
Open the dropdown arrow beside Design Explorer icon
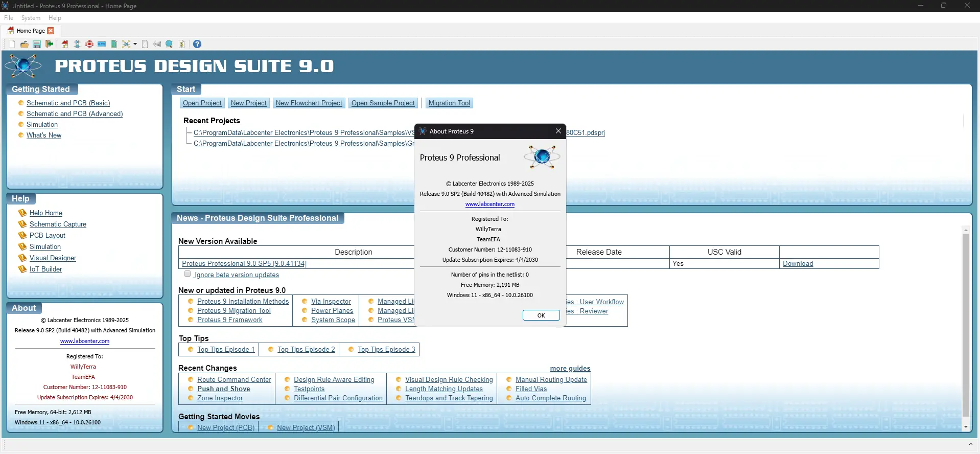pyautogui.click(x=135, y=44)
